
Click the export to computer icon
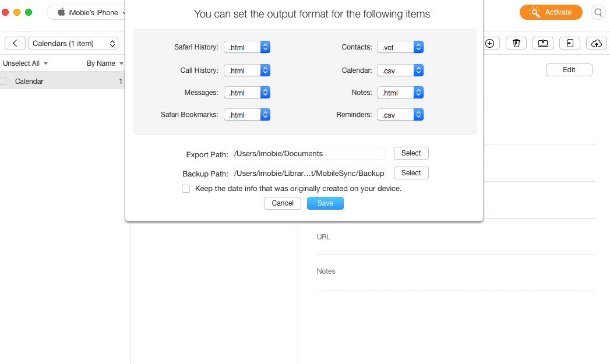point(543,43)
